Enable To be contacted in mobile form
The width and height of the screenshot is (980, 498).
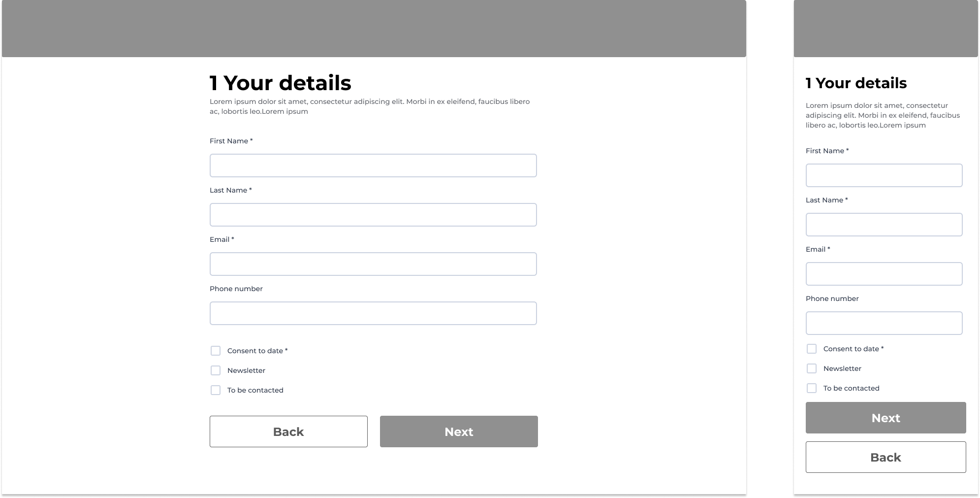pyautogui.click(x=812, y=388)
